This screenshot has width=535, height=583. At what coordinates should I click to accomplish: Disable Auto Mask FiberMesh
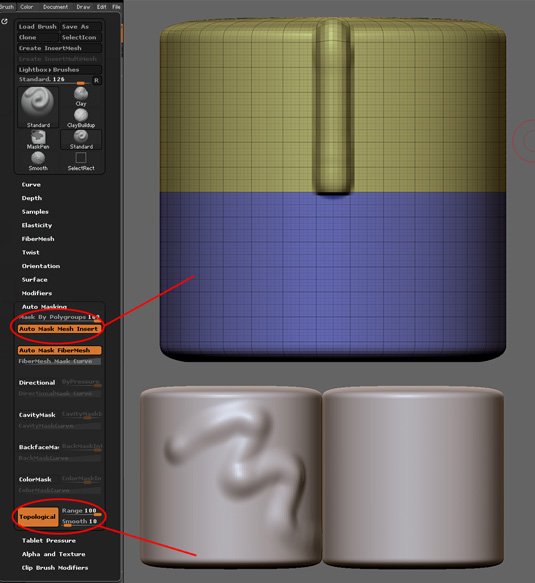(59, 350)
